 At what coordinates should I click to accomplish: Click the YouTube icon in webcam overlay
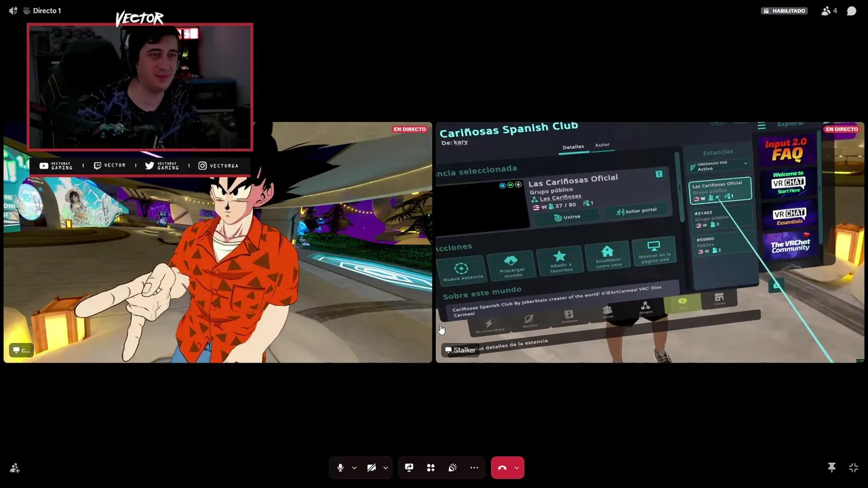click(43, 165)
